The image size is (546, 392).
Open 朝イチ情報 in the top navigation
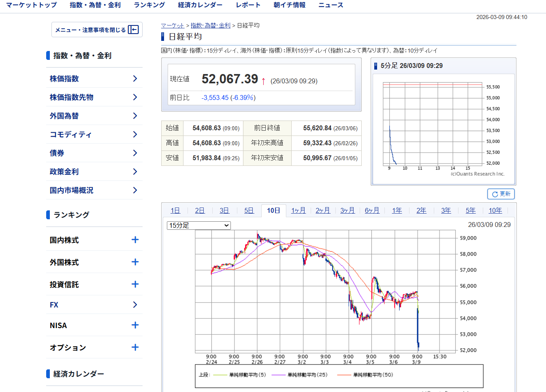tap(290, 5)
